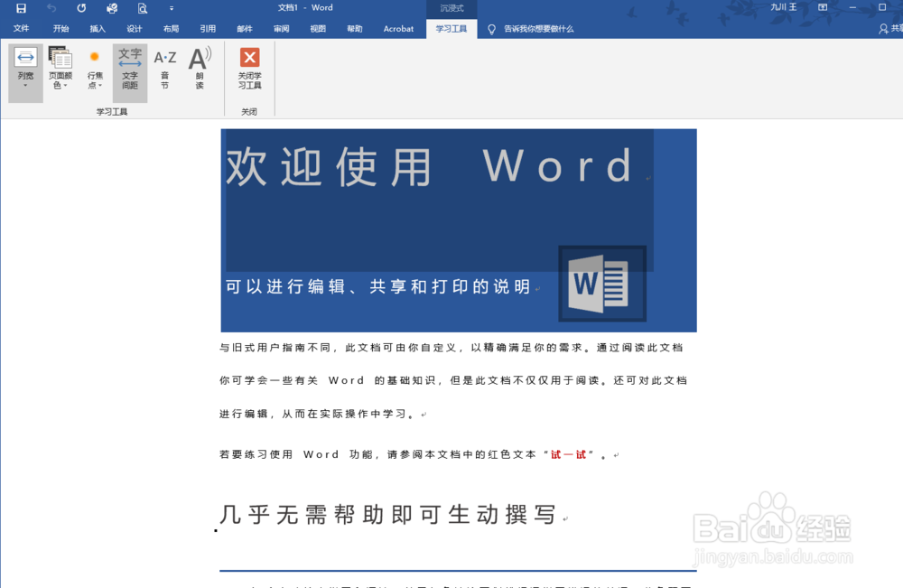Switch to the 布局 Layout tab
Viewport: 903px width, 588px height.
tap(171, 28)
